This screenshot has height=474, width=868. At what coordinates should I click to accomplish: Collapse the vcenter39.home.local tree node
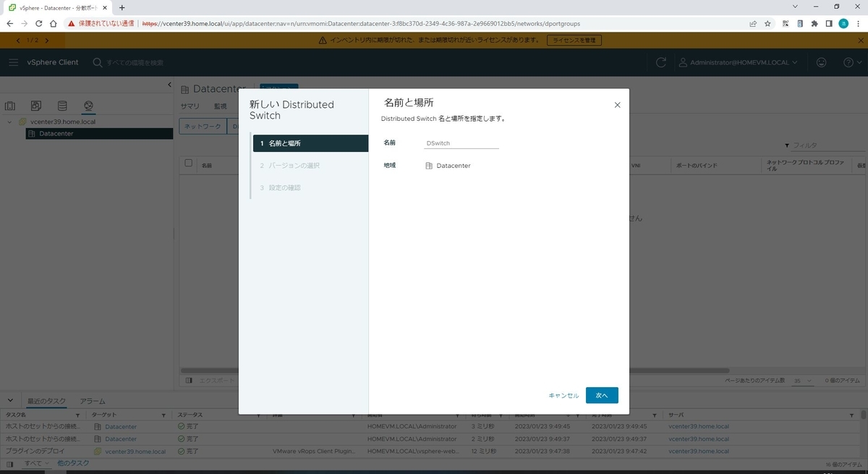[9, 122]
